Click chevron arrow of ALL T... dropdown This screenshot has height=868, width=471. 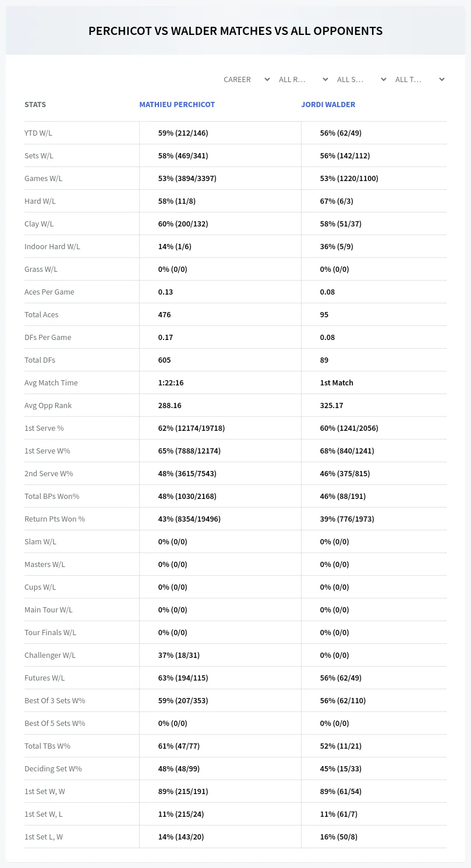[x=442, y=79]
